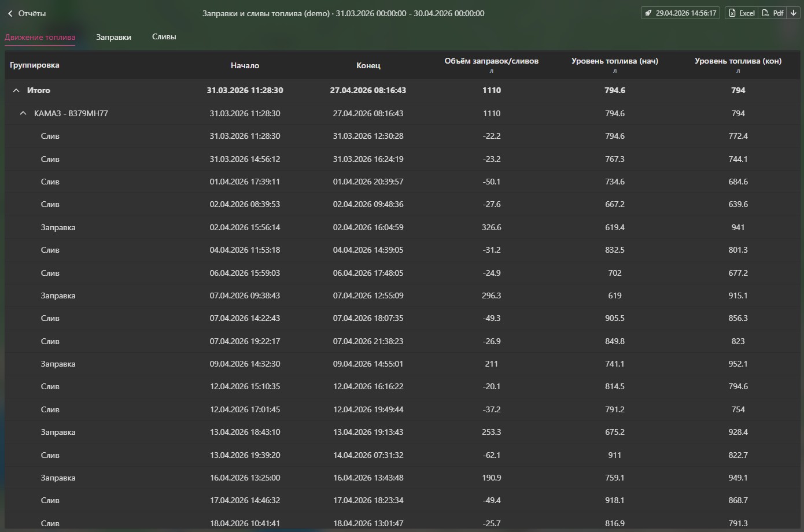The height and width of the screenshot is (532, 804).
Task: Click the rocket timestamp button
Action: point(680,13)
